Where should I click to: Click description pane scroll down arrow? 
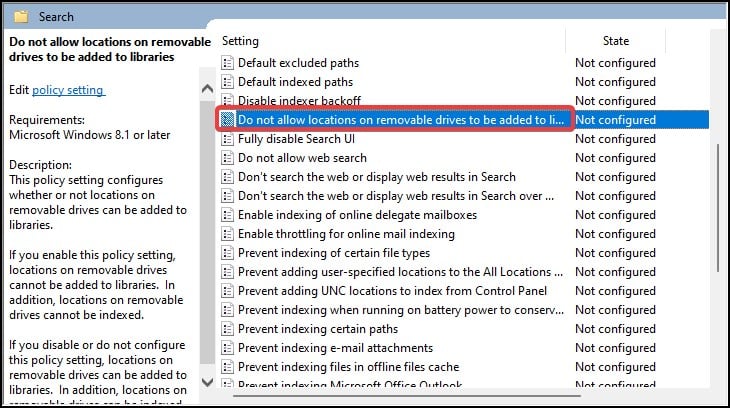208,382
